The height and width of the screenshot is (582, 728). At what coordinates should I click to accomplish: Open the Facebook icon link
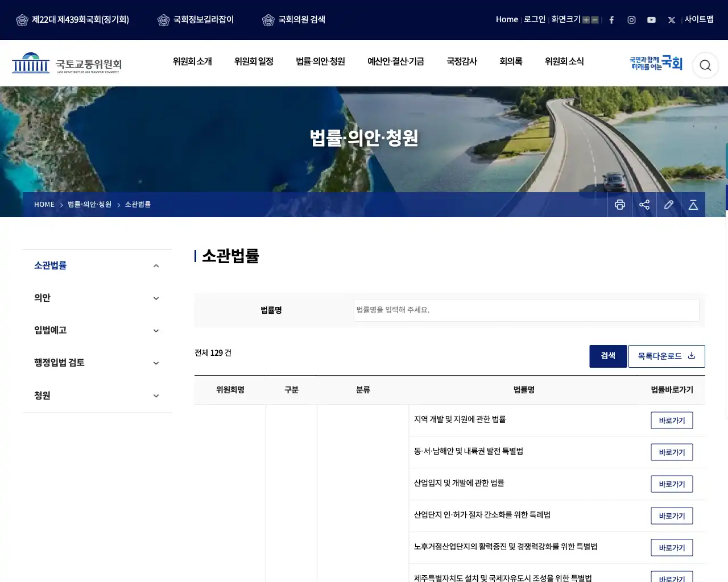click(x=611, y=20)
